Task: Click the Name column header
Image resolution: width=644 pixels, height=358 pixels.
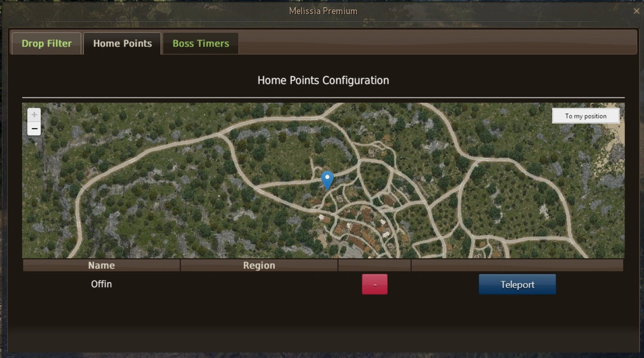Action: (x=101, y=265)
